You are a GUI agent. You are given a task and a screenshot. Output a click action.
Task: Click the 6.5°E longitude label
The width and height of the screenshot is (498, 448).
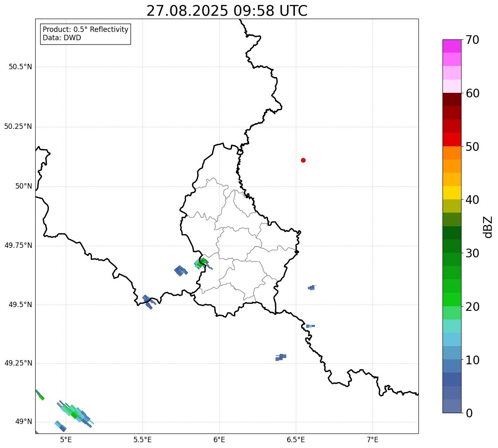click(x=296, y=439)
